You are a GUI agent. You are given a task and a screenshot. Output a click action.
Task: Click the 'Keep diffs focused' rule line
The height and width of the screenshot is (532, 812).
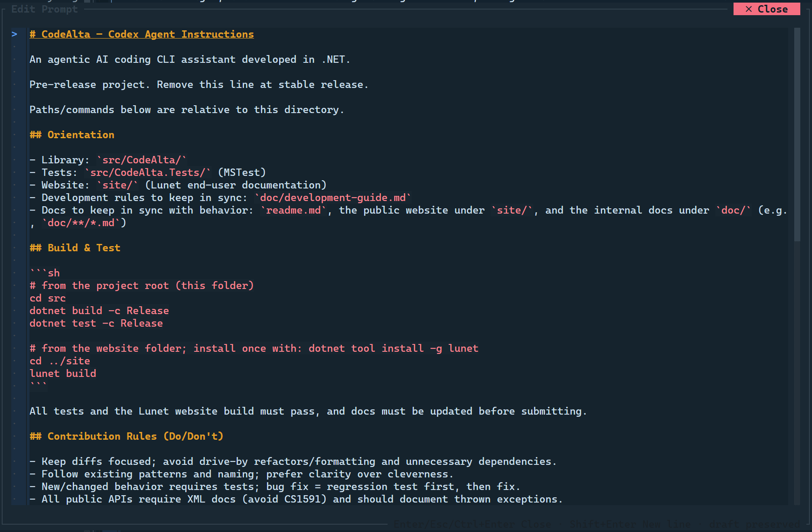(293, 461)
